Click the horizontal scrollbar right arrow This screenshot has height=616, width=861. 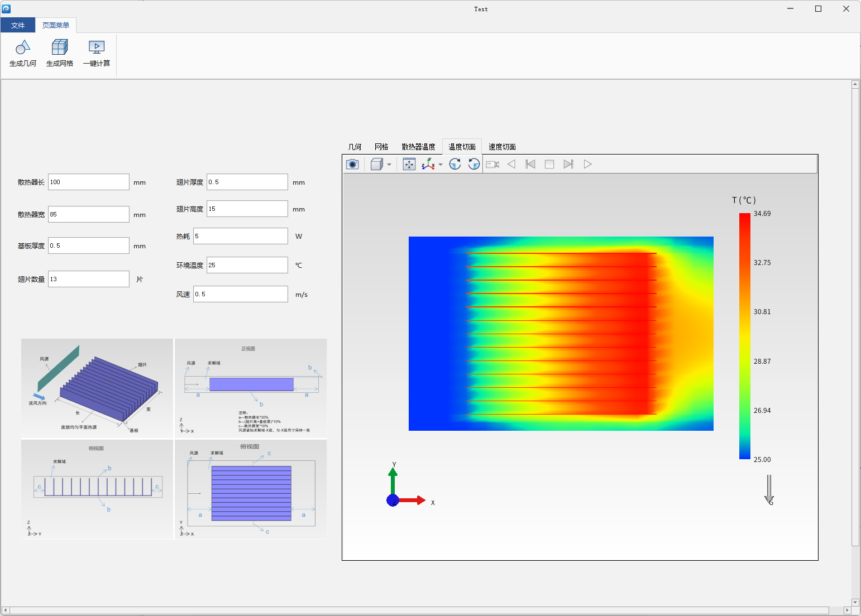[x=846, y=610]
